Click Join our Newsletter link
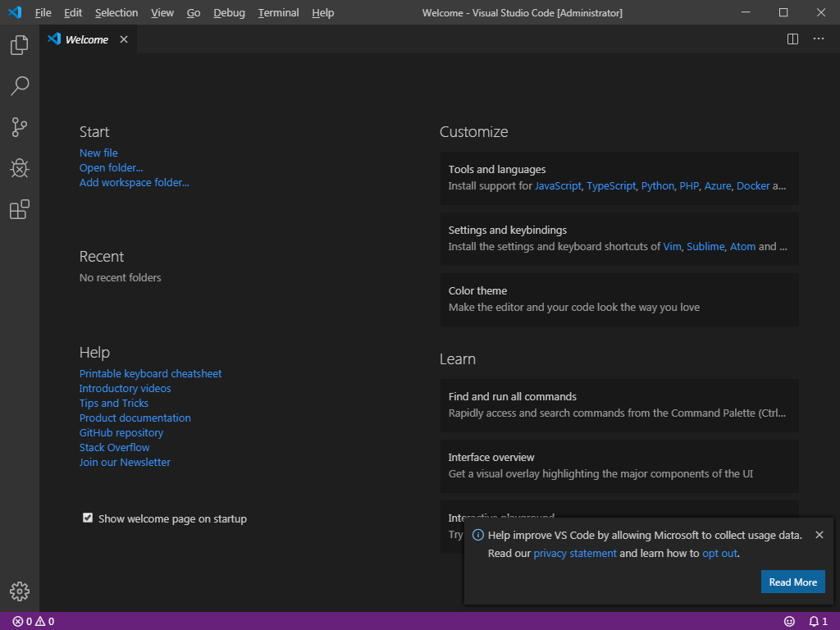 125,462
